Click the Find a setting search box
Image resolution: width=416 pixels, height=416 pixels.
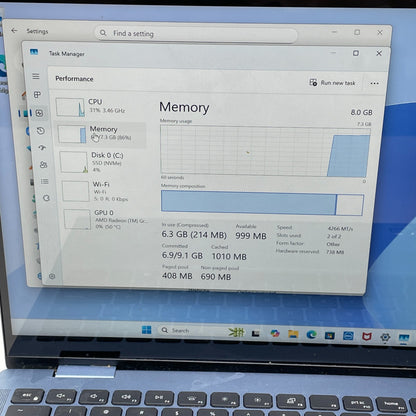point(196,34)
